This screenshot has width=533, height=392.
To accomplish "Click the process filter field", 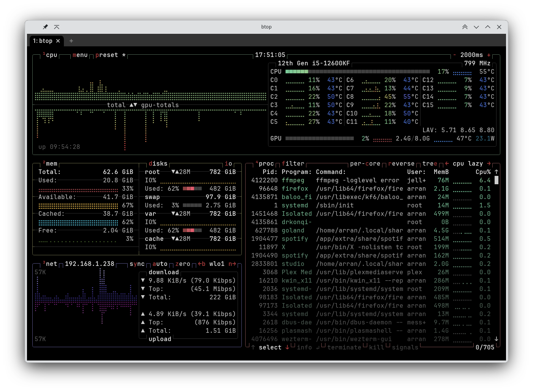I will click(x=293, y=164).
